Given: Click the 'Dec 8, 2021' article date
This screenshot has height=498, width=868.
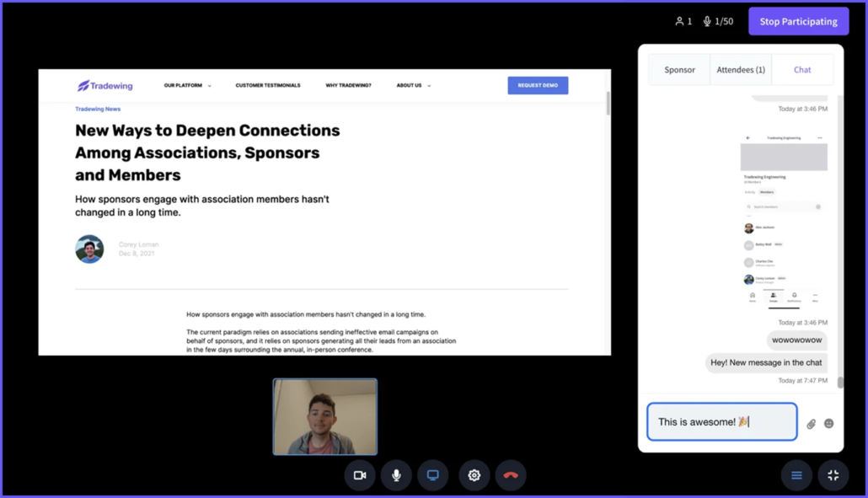Looking at the screenshot, I should (x=137, y=254).
